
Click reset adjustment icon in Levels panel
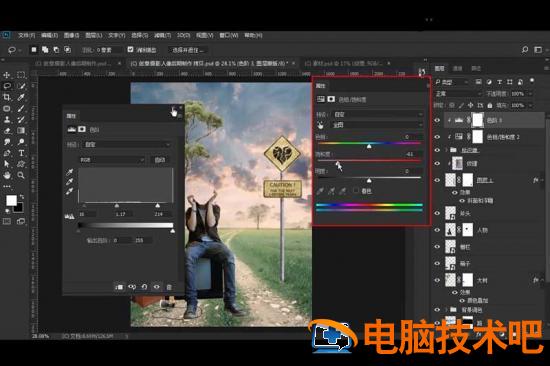(144, 287)
